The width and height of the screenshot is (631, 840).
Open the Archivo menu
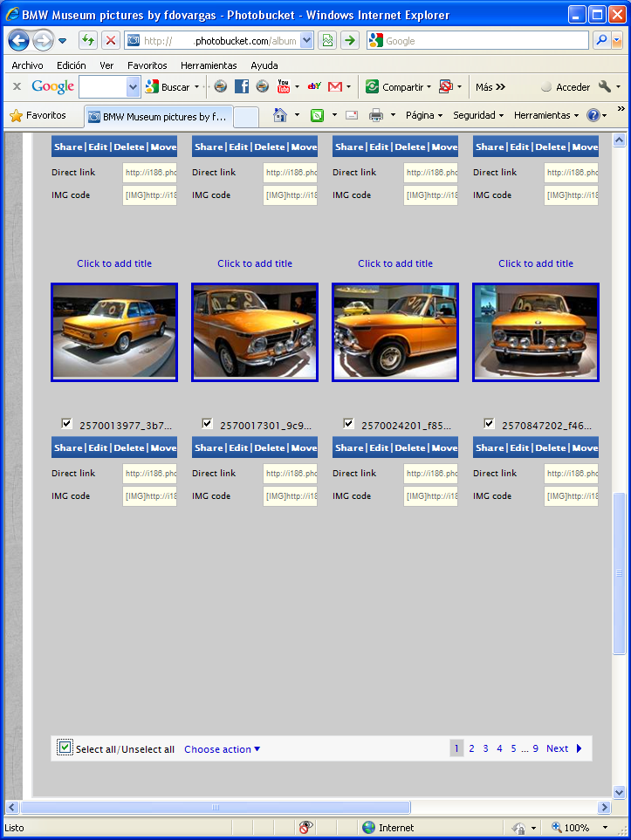[x=27, y=65]
